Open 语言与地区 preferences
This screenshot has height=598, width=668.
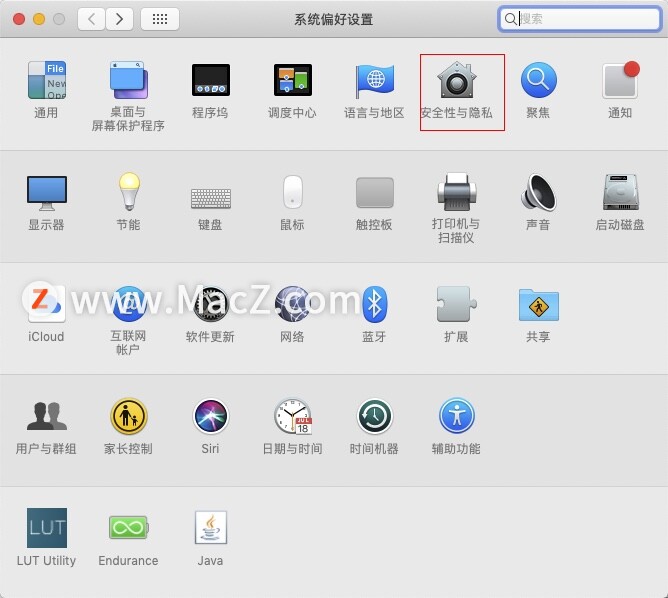(374, 80)
